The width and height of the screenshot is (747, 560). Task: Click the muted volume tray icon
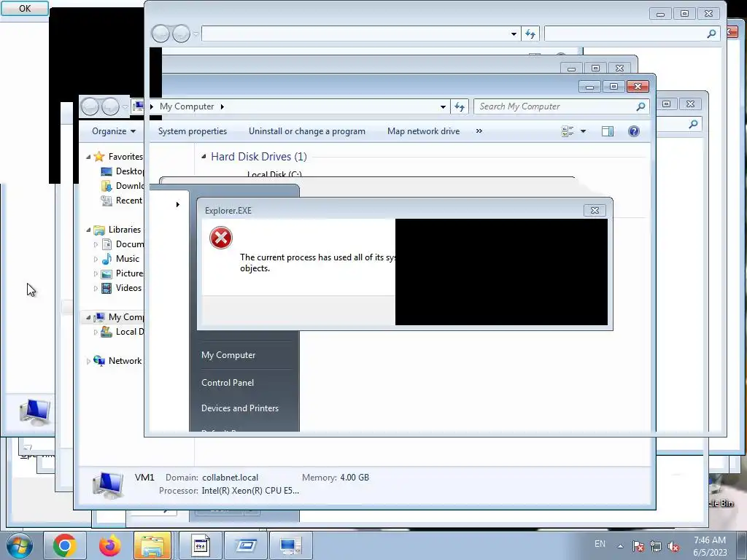(673, 546)
